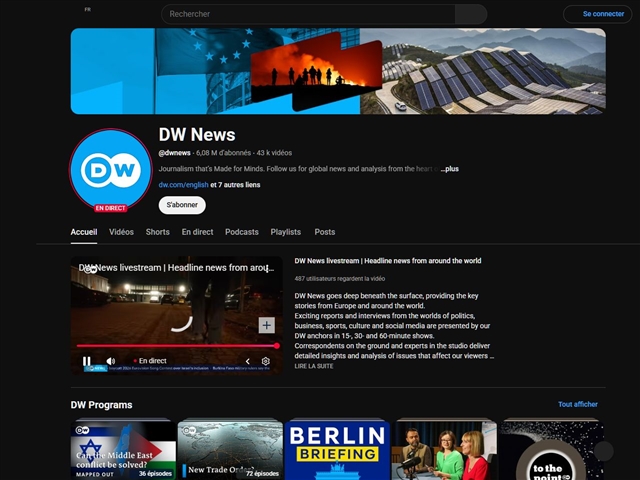Click the FR country code label
The image size is (640, 480).
87,9
